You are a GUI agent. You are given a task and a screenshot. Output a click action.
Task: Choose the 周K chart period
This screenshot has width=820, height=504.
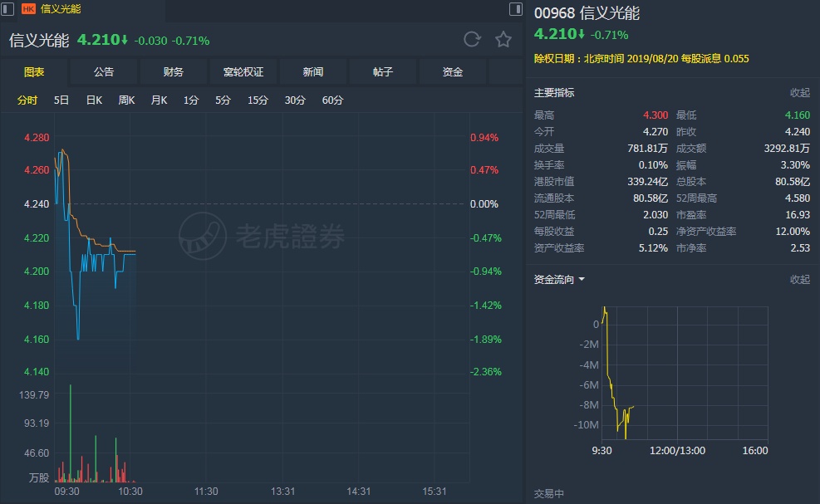(126, 100)
